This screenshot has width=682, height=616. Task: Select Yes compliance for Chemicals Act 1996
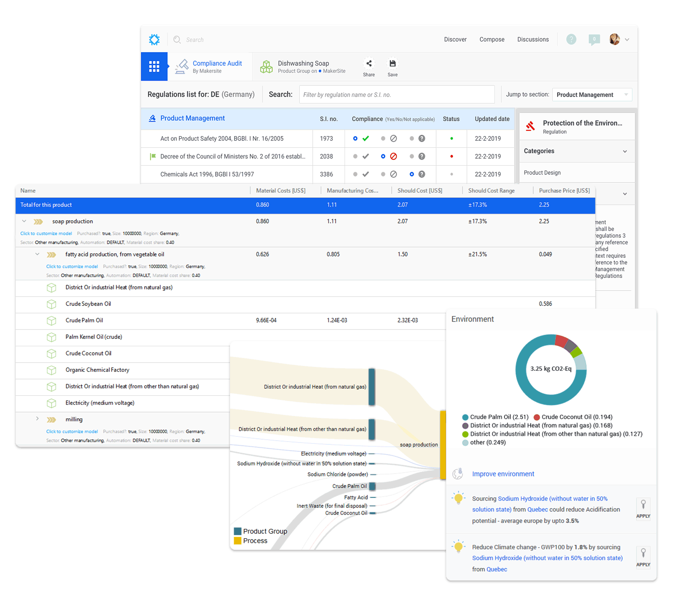click(355, 174)
